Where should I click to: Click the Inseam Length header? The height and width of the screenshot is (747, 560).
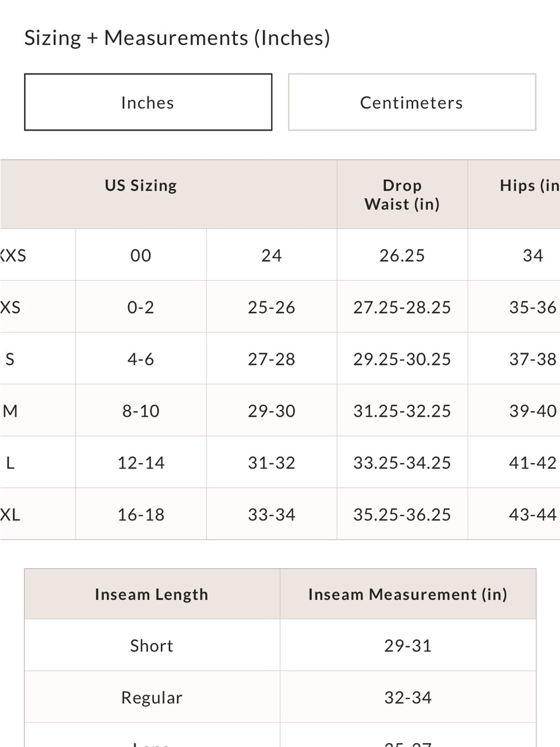[152, 594]
